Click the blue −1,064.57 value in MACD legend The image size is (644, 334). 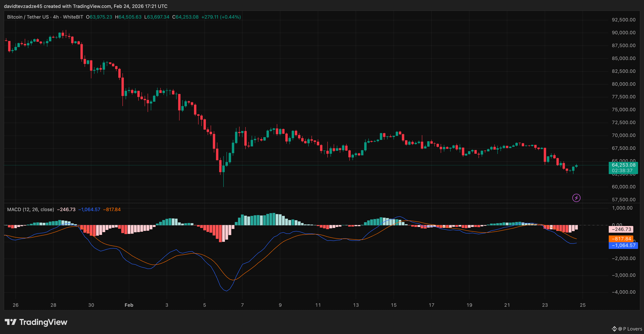89,209
